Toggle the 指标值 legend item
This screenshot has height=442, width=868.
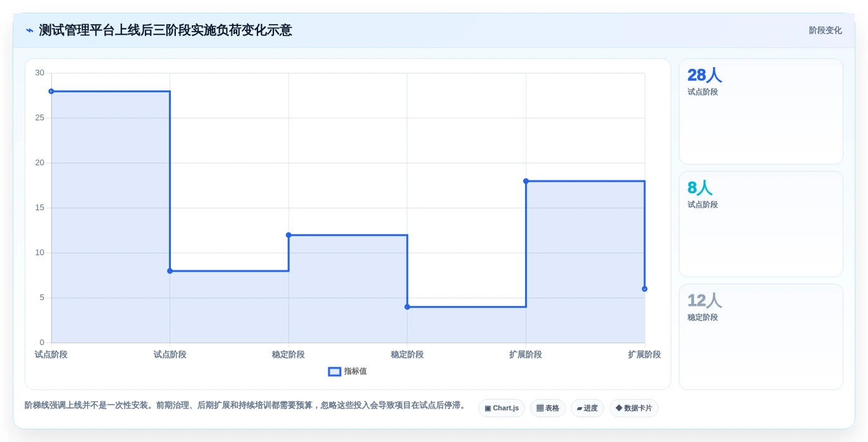coord(347,372)
